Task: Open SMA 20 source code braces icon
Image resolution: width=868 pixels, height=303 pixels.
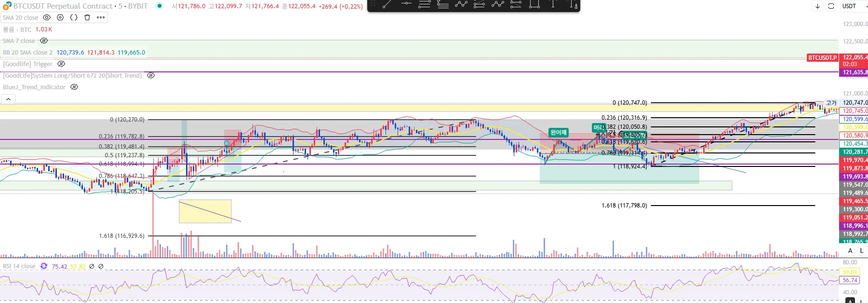Action: pyautogui.click(x=74, y=17)
